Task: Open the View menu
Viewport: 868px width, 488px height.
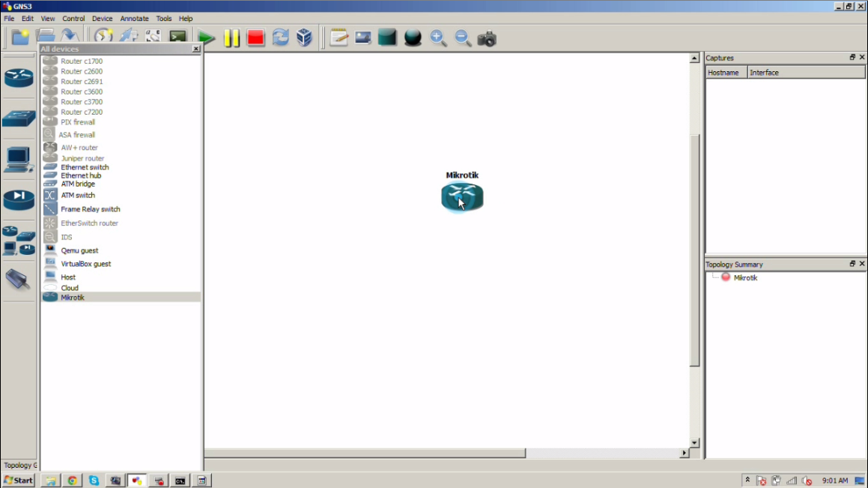Action: pos(48,18)
